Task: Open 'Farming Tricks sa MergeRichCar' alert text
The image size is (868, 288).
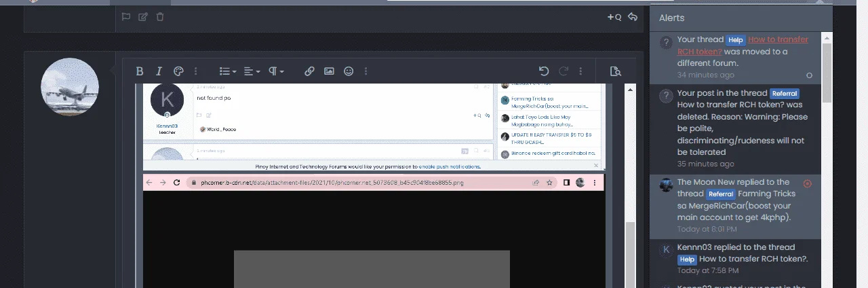Action: tap(738, 206)
